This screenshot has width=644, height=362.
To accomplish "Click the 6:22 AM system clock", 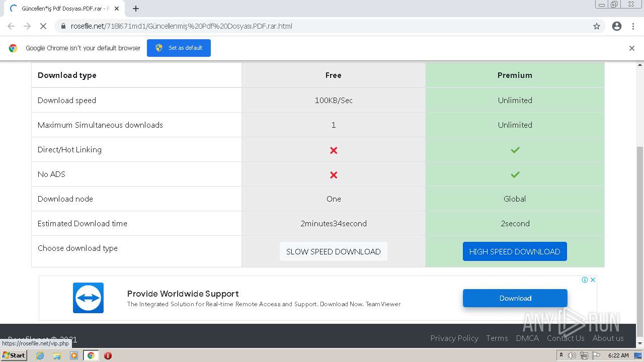I will tap(618, 355).
